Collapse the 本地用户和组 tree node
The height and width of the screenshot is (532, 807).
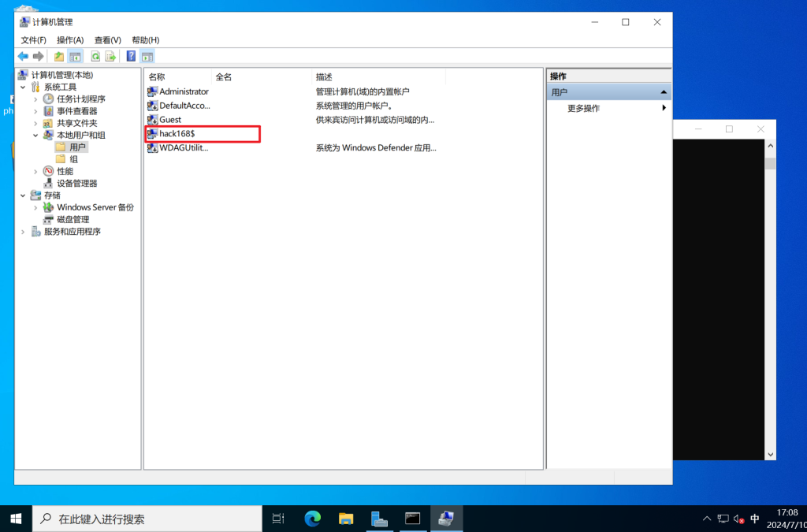pos(35,136)
